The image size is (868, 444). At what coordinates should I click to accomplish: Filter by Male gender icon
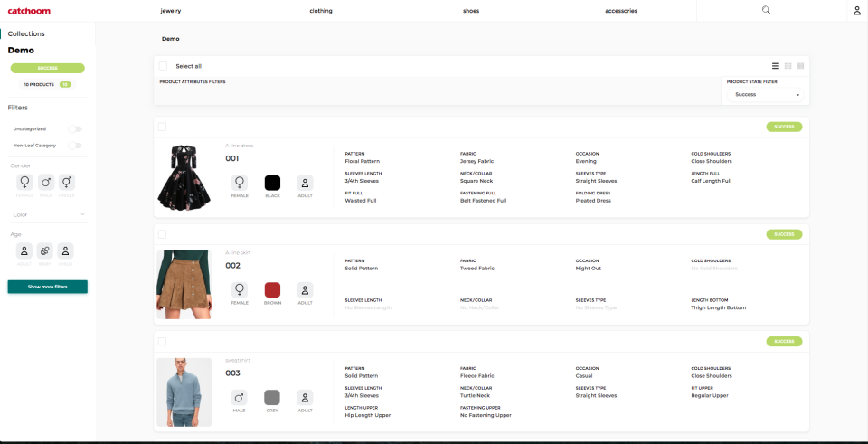click(46, 182)
